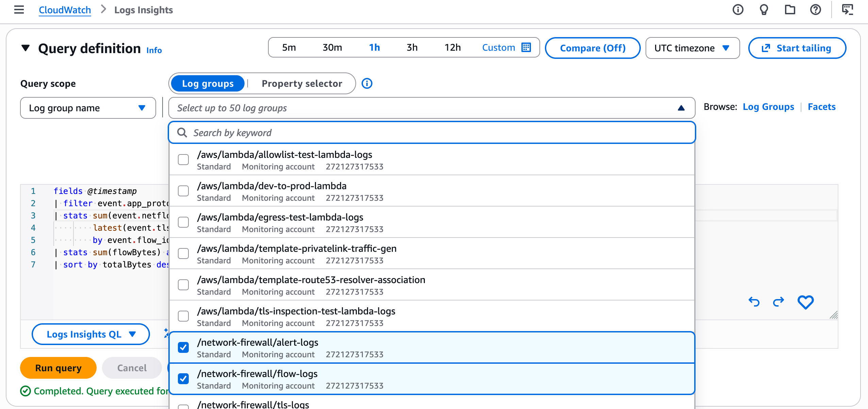Save query with heart icon
Screen dimensions: 868x409
click(x=805, y=302)
